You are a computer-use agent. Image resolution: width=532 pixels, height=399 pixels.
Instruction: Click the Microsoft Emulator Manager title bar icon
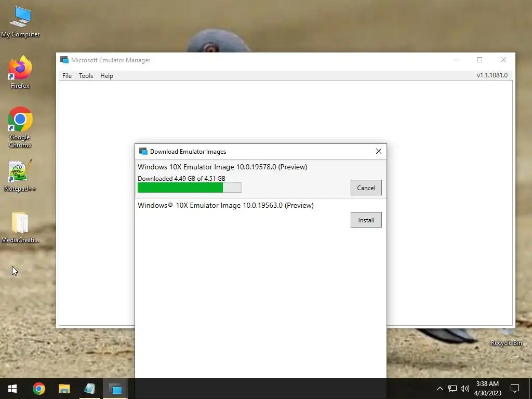[64, 60]
